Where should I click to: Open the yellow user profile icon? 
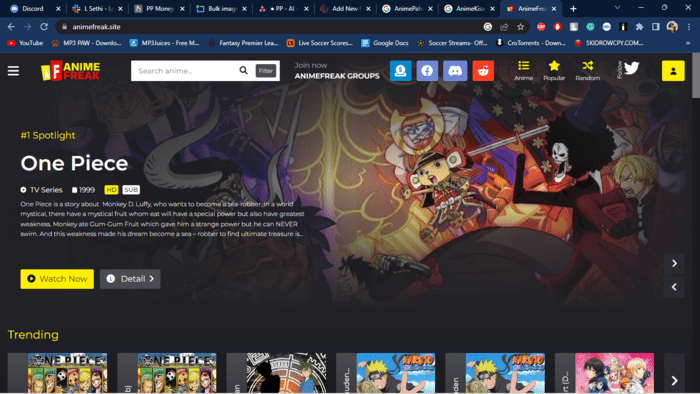point(673,71)
